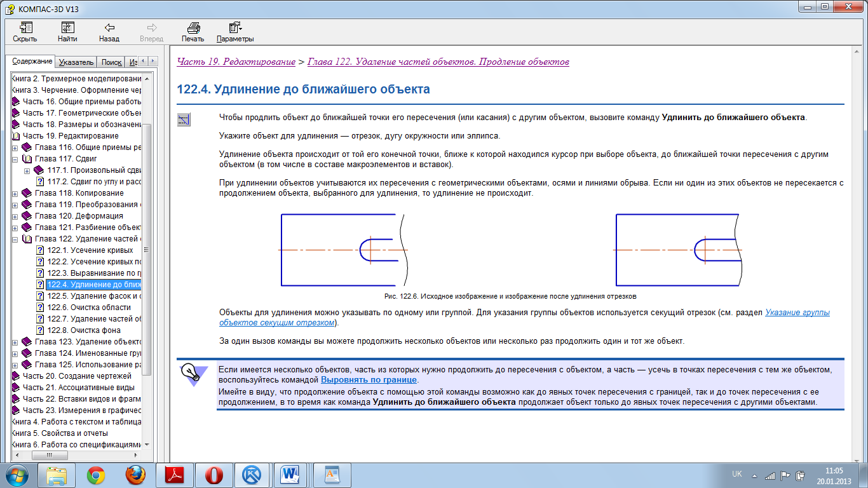Open the Параметры toolbar icon

(x=235, y=28)
